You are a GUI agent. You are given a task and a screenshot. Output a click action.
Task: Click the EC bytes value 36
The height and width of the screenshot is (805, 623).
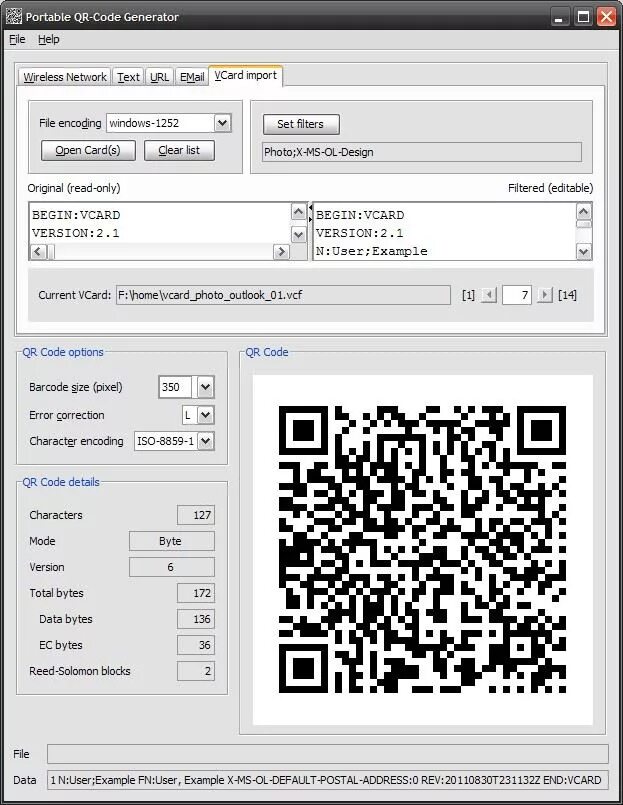[196, 645]
